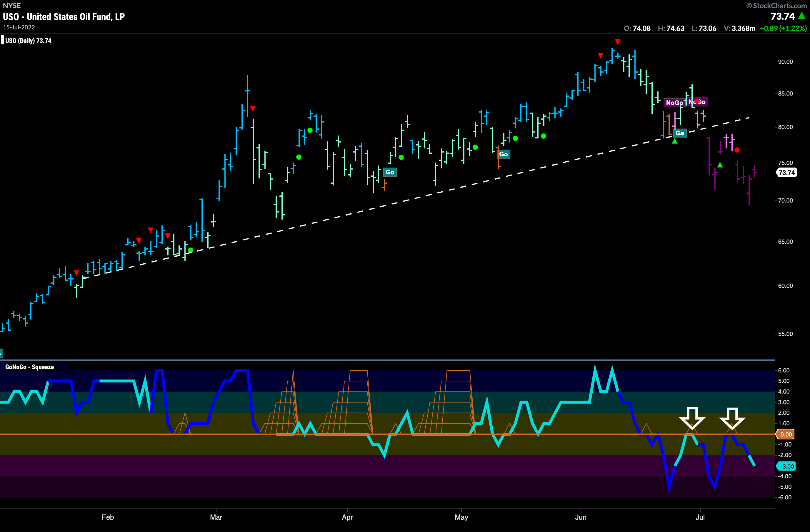Click the 90.00 price axis label
This screenshot has width=810, height=532.
(x=786, y=62)
